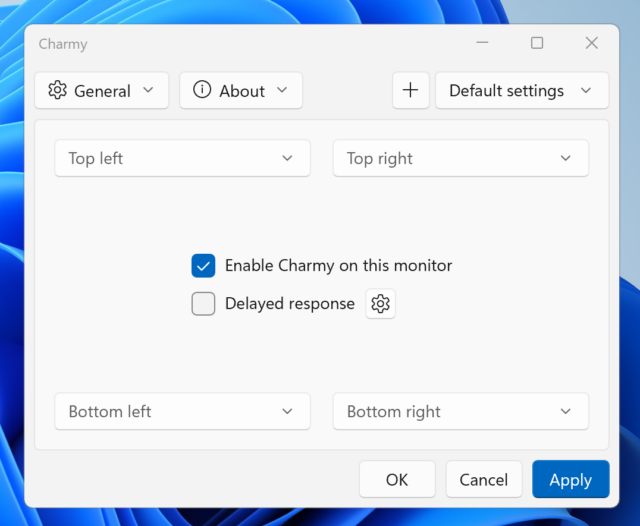Open the Bottom left corner dropdown
This screenshot has width=640, height=526.
click(x=182, y=411)
